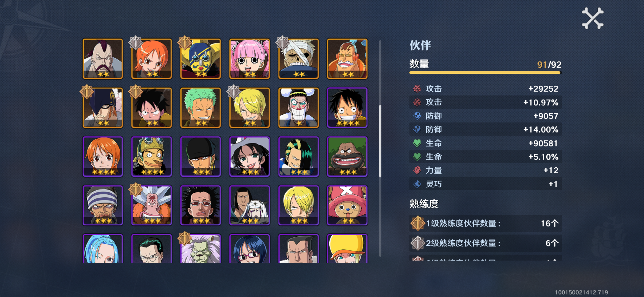Pick four-star Usopp with goggles
Screen dimensions: 644x297
[x=152, y=157]
